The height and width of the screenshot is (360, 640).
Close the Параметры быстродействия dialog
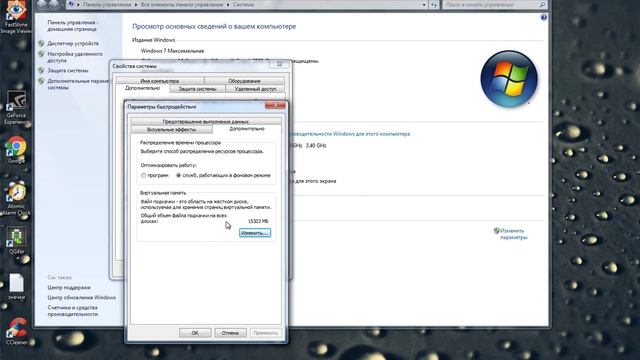(275, 105)
